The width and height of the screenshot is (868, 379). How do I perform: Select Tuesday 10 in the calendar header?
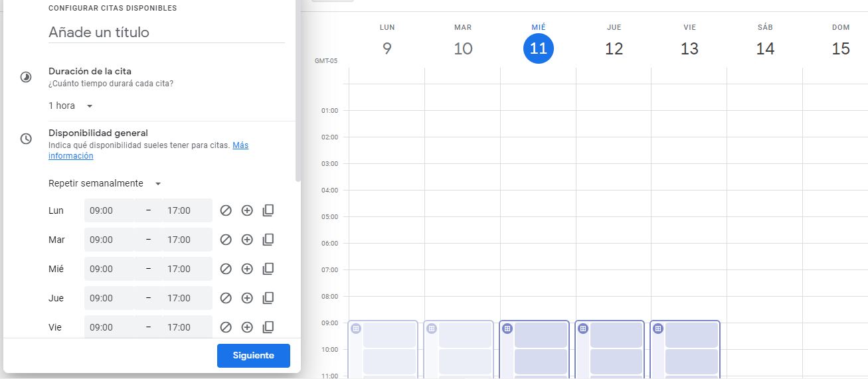tap(463, 48)
